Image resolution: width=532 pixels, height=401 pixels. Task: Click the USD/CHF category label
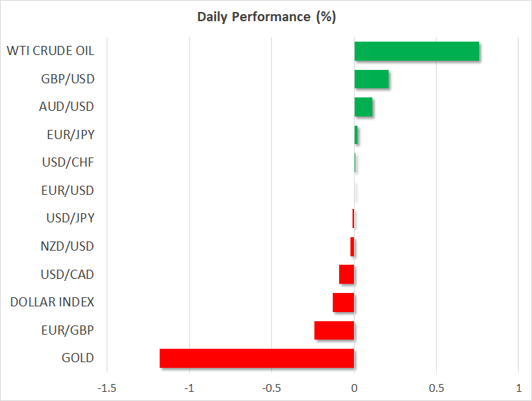68,162
